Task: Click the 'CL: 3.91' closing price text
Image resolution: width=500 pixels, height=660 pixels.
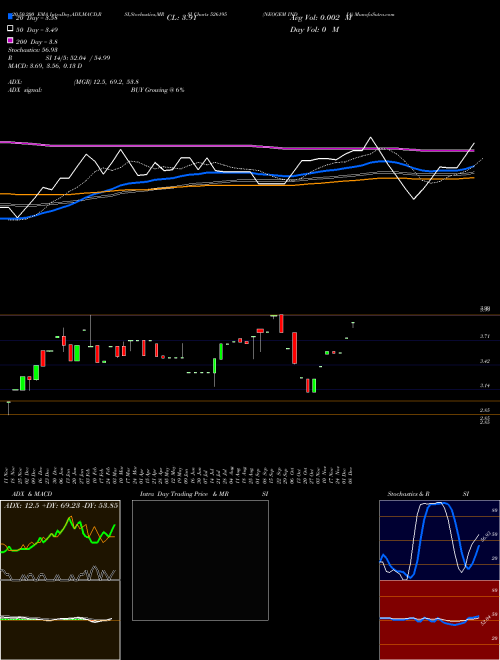Action: [x=182, y=18]
